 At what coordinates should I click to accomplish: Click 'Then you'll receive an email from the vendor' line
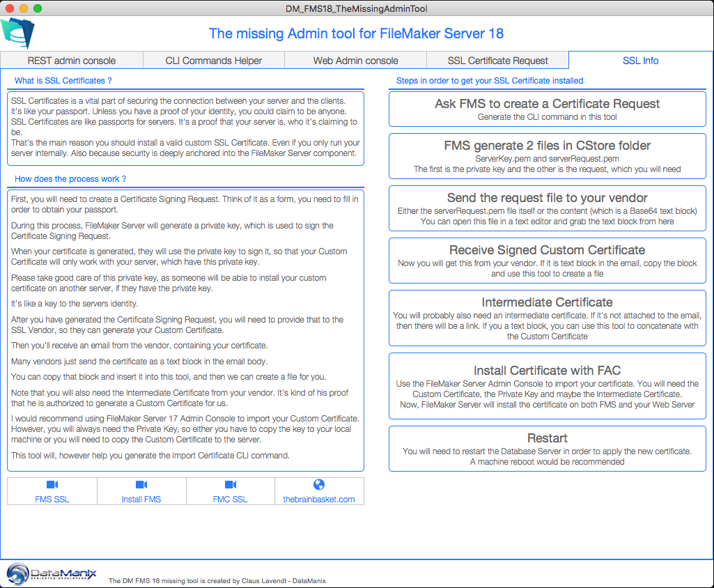[x=139, y=346]
